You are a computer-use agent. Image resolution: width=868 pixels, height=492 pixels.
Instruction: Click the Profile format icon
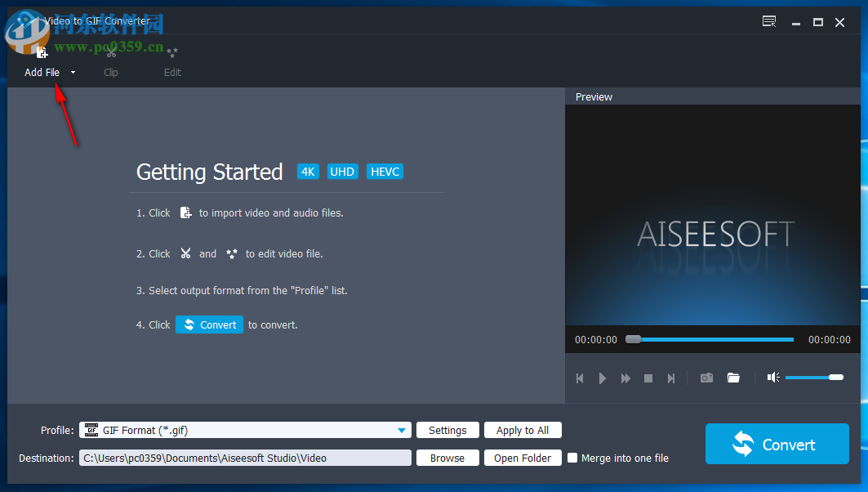click(92, 430)
